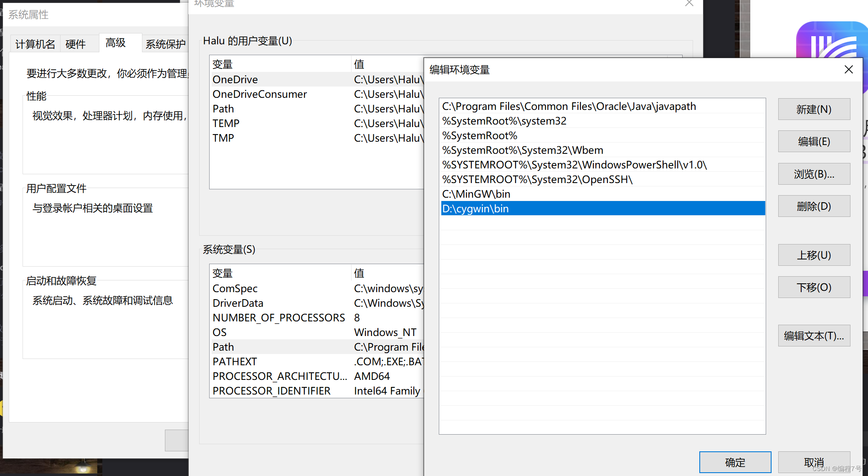868x476 pixels.
Task: Select ComSpec in system variables
Action: 317,288
